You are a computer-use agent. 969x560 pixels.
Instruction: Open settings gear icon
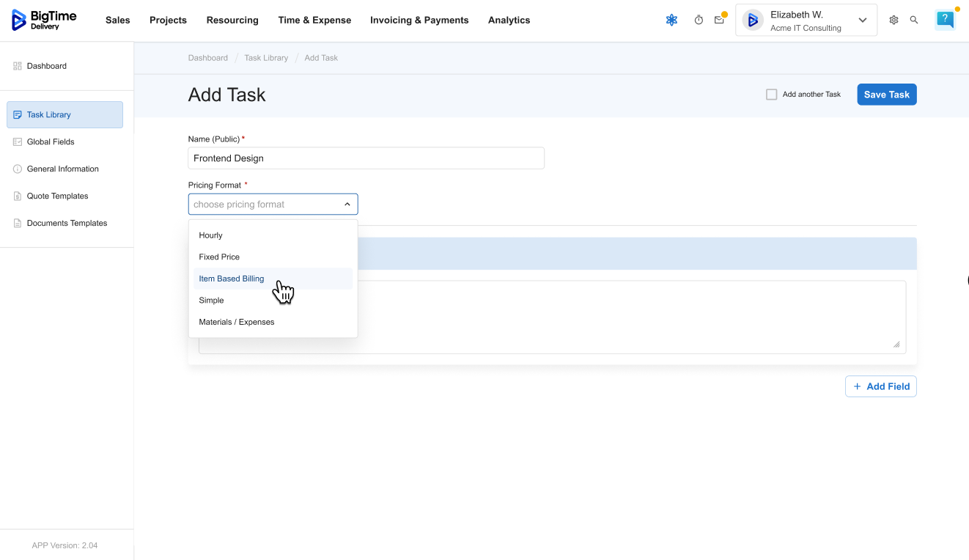[x=894, y=21]
